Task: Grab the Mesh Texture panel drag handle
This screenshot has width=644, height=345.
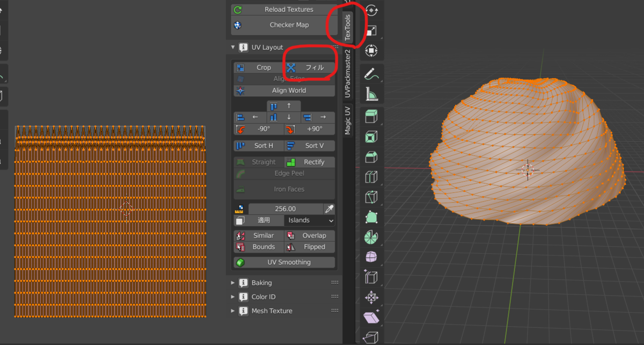Action: coord(335,311)
